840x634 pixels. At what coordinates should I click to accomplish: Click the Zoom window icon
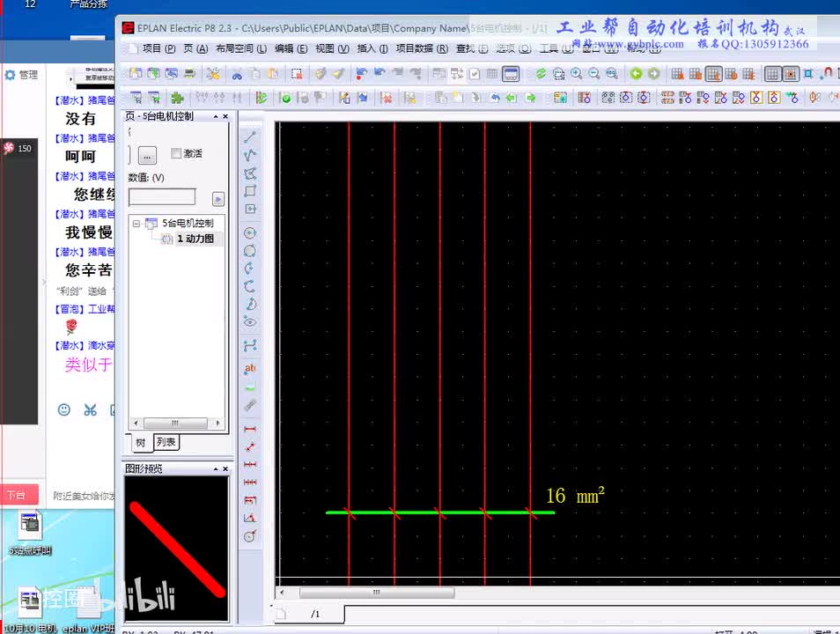tap(559, 73)
